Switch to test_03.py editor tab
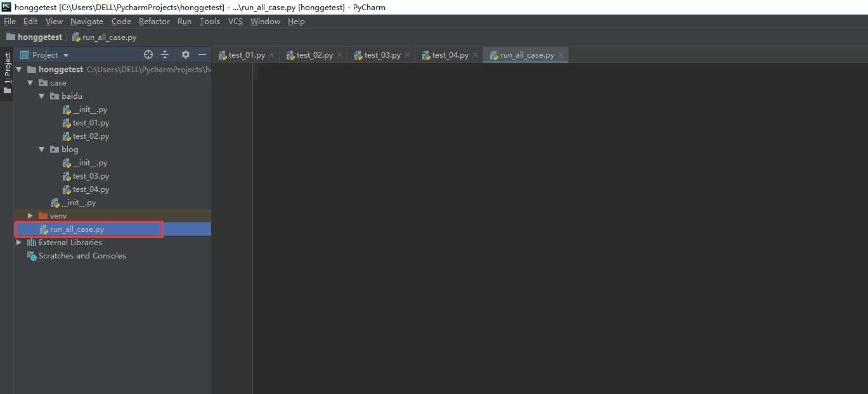 point(382,55)
